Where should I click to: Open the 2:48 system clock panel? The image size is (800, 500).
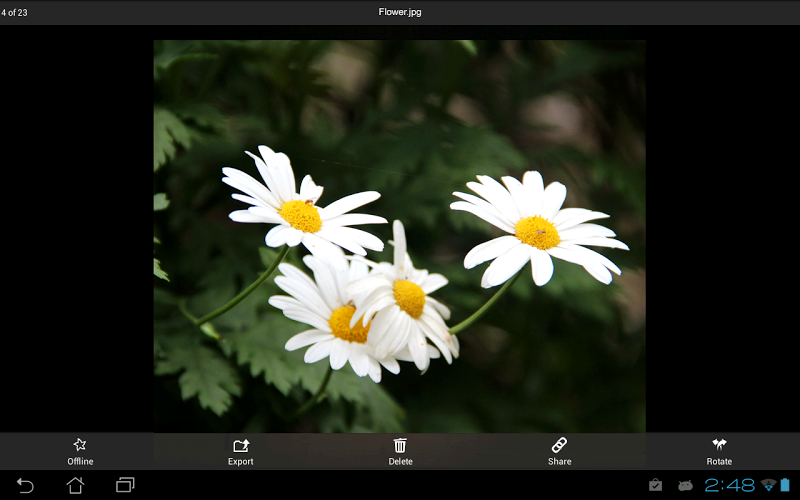click(730, 485)
